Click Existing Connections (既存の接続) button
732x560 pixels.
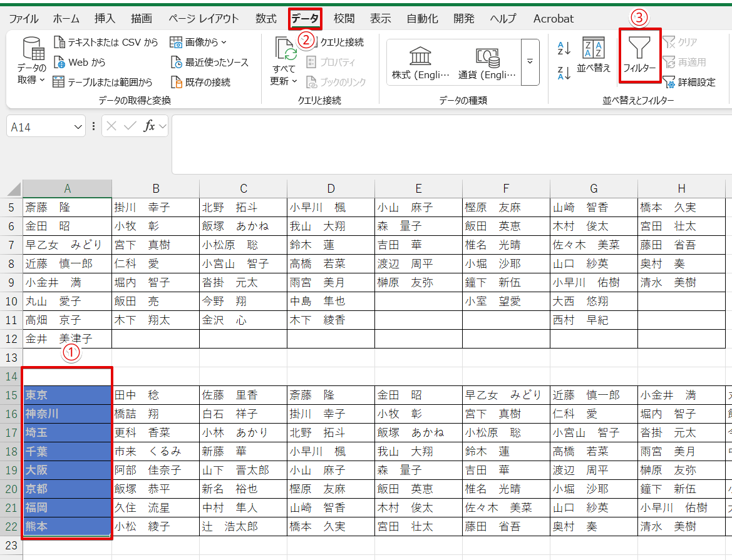pos(200,82)
